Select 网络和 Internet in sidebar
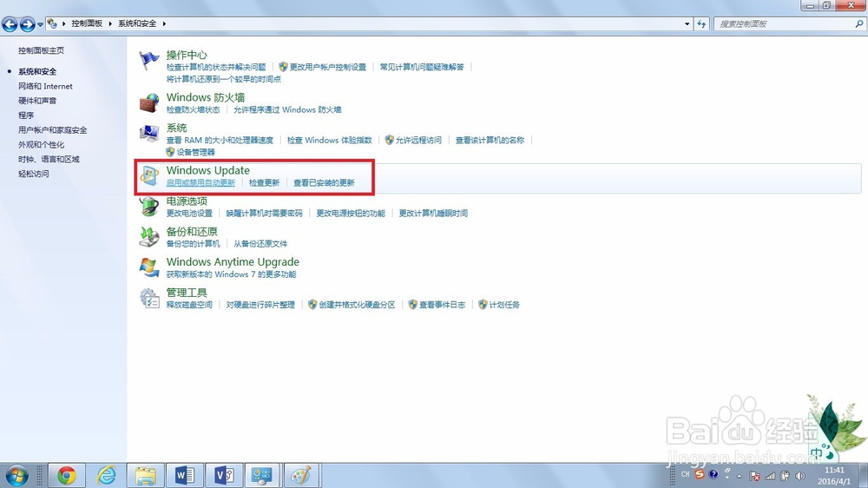The width and height of the screenshot is (868, 488). 45,87
